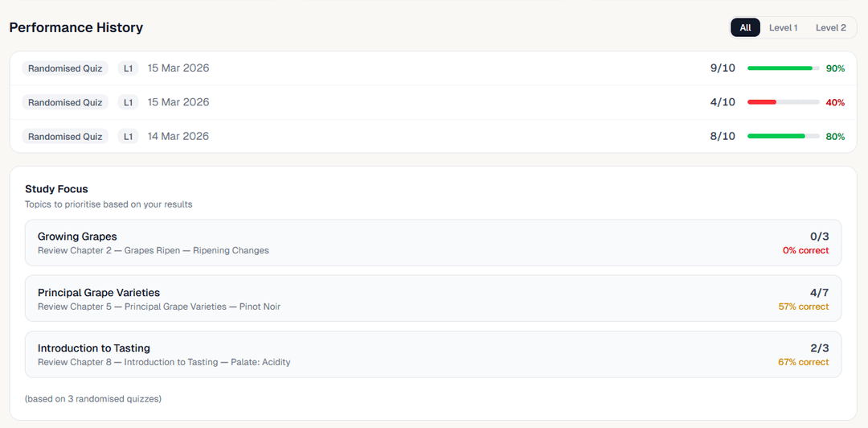Switch to the Level 1 filter

coord(783,27)
